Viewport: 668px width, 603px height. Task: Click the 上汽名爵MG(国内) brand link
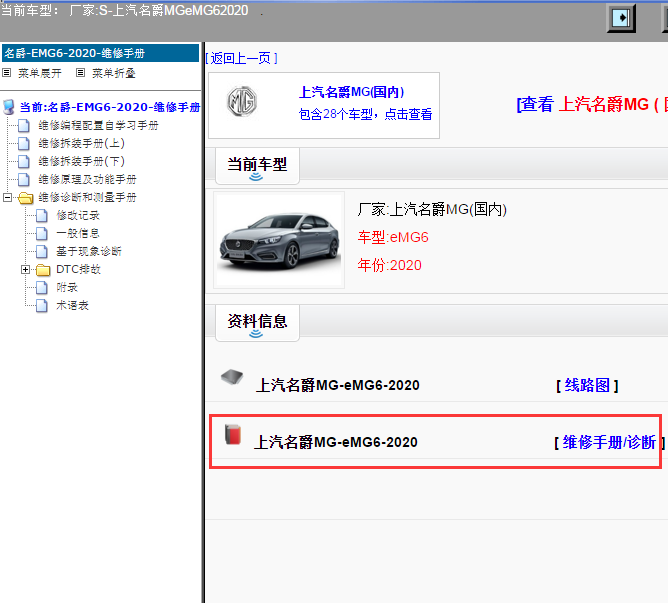click(351, 92)
